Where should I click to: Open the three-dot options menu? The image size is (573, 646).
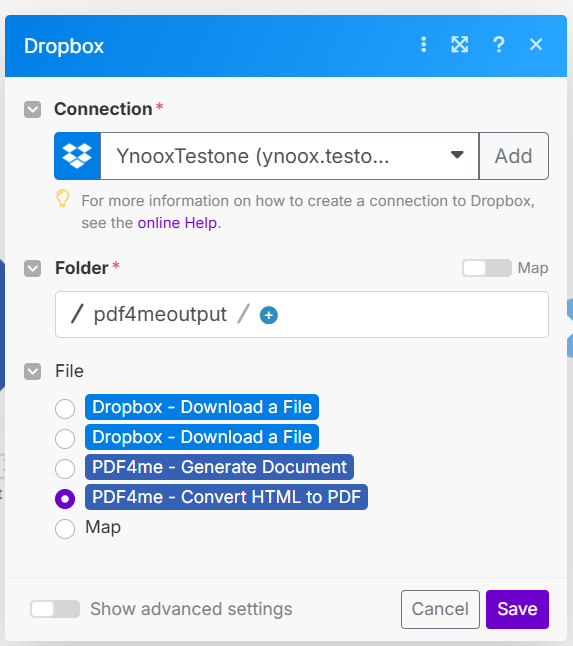click(x=423, y=44)
